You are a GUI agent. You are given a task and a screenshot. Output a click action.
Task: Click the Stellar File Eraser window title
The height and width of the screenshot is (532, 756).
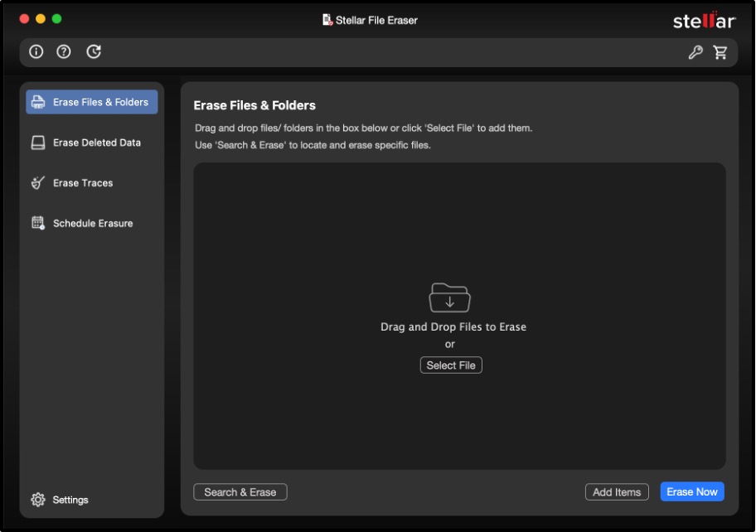point(376,20)
